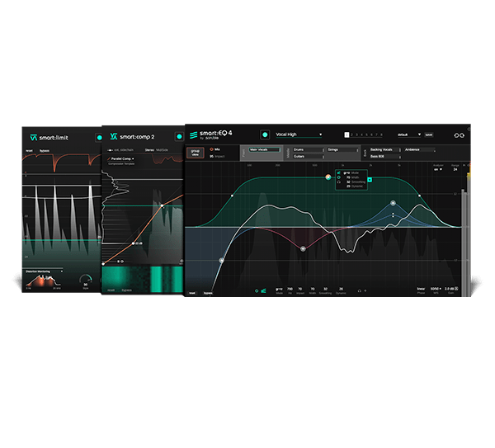Click the Range 24 value

click(x=455, y=169)
